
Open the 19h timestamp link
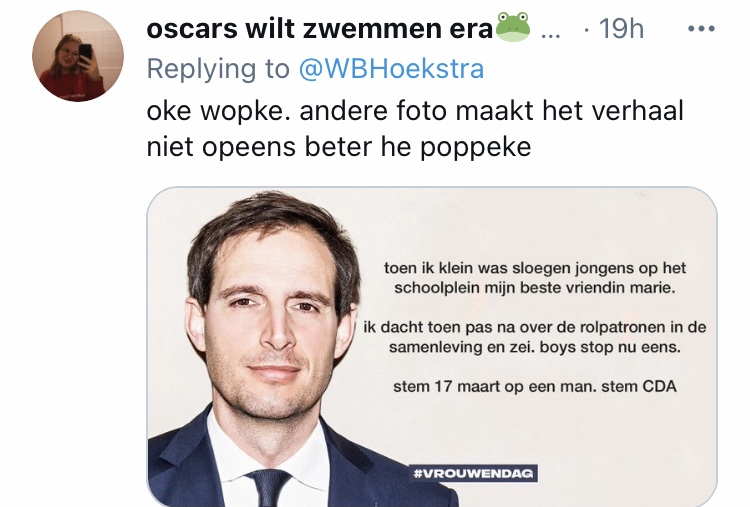coord(621,29)
